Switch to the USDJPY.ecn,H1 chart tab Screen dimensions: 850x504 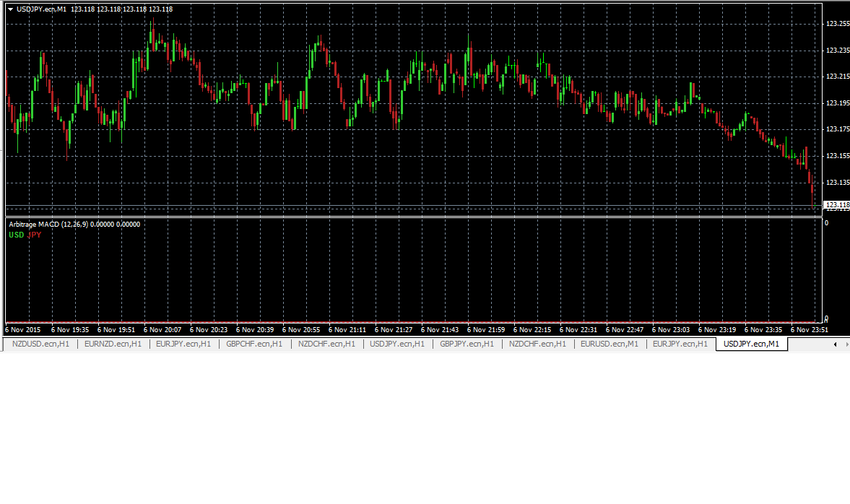[396, 344]
